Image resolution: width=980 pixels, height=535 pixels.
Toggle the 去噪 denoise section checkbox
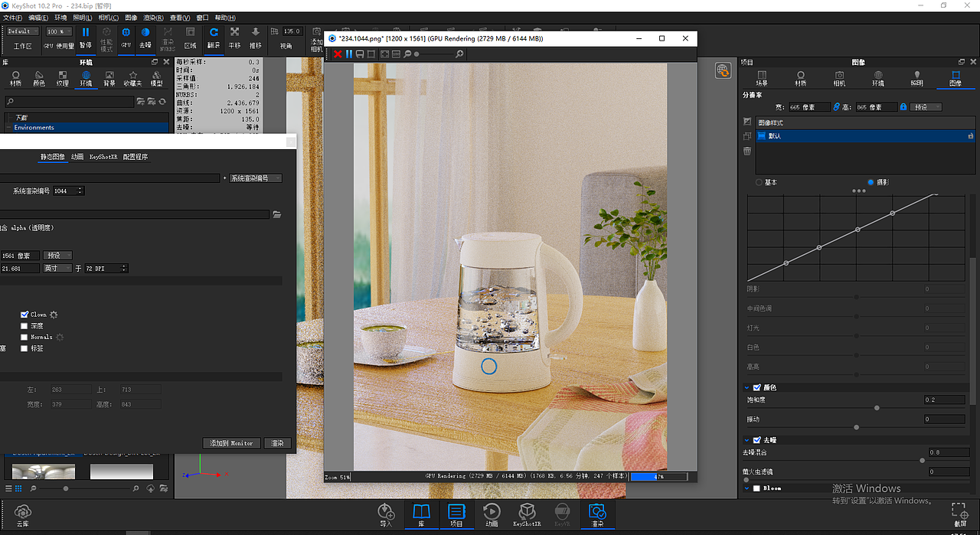[x=757, y=440]
